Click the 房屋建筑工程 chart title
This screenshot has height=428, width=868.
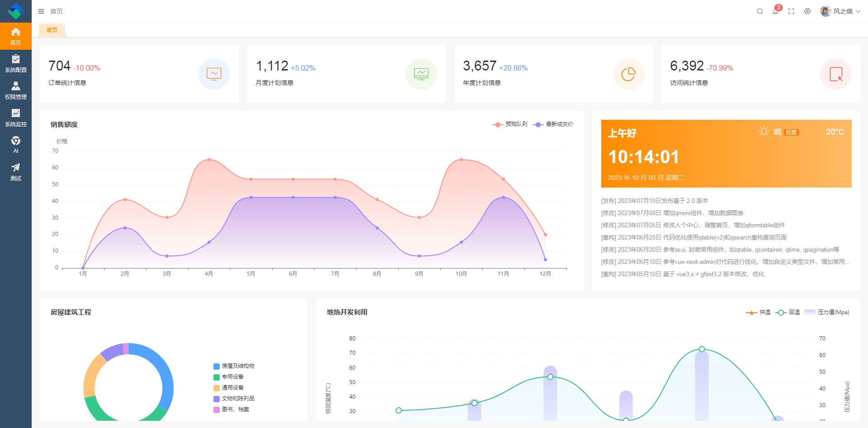(71, 312)
